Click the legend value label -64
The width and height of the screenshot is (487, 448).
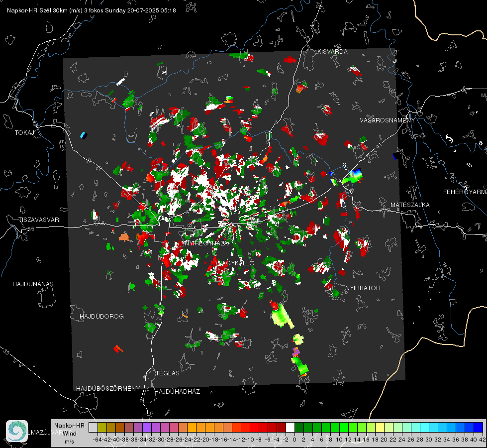click(97, 440)
